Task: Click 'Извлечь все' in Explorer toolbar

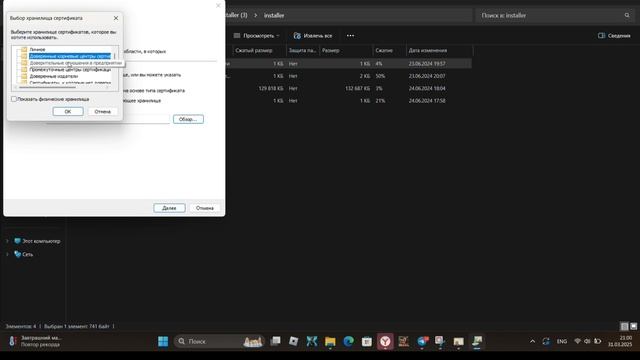Action: tap(313, 36)
